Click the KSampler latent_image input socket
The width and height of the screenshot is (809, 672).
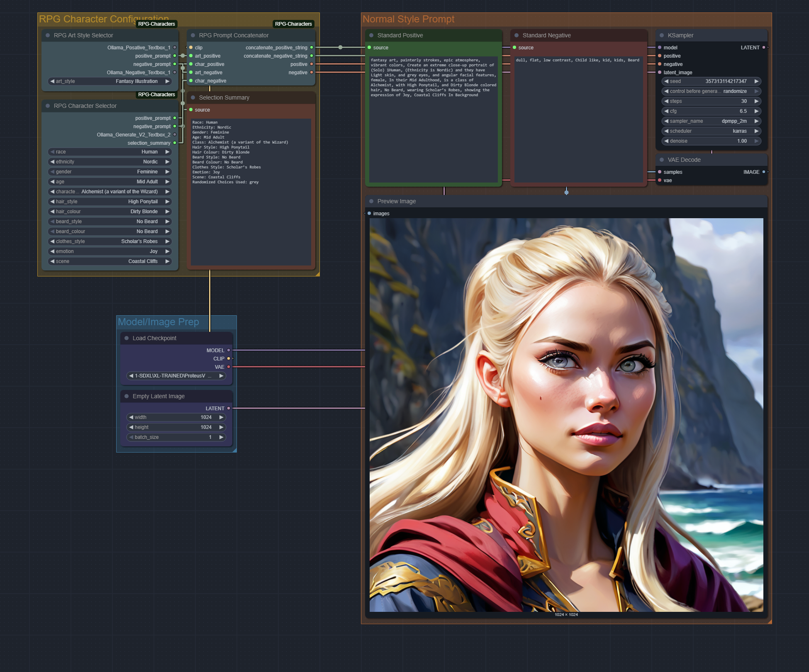click(x=660, y=73)
